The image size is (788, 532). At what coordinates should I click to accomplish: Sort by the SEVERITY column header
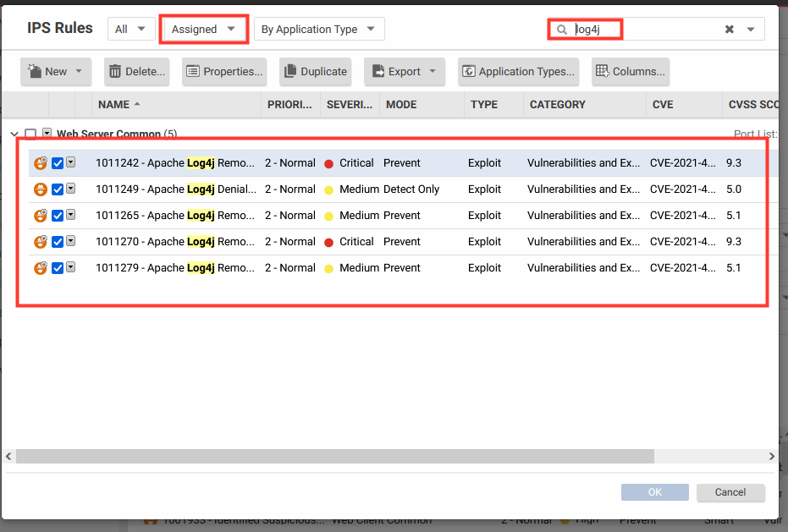click(x=350, y=105)
